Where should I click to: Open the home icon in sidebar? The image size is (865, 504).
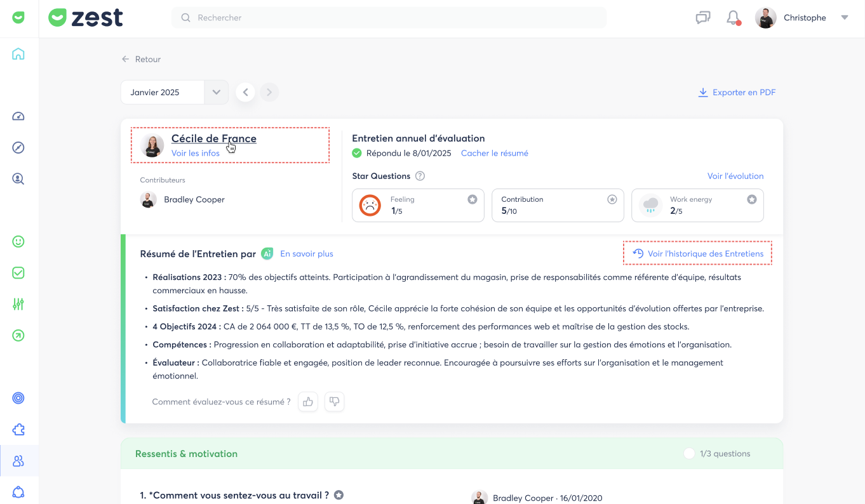coord(18,54)
